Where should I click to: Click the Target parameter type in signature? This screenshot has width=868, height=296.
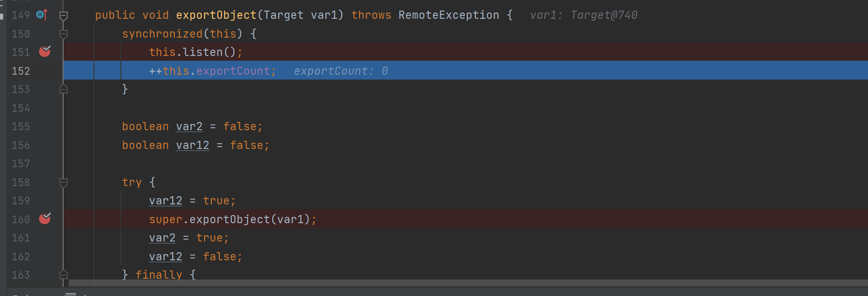283,15
